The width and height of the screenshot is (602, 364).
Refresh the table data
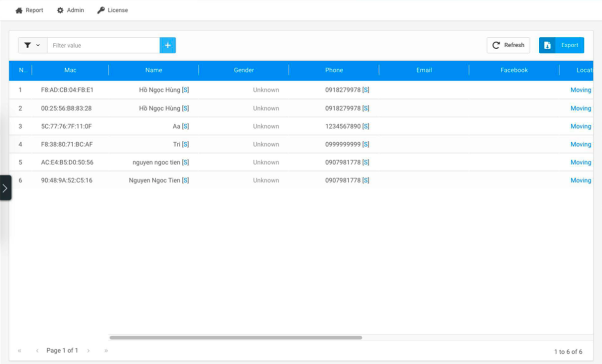508,45
